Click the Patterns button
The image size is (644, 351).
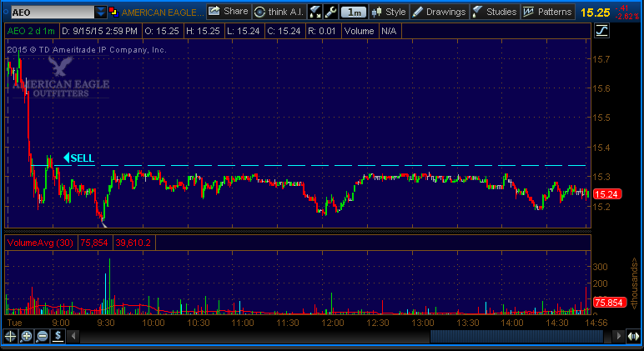(547, 12)
